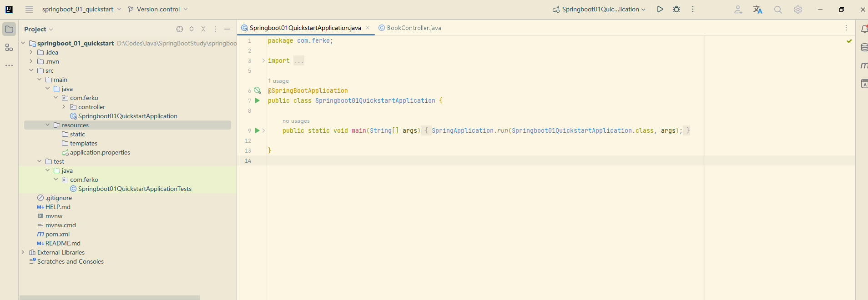Click Expand Selected icon in Project panel
Viewport: 868px width, 300px height.
coord(192,29)
